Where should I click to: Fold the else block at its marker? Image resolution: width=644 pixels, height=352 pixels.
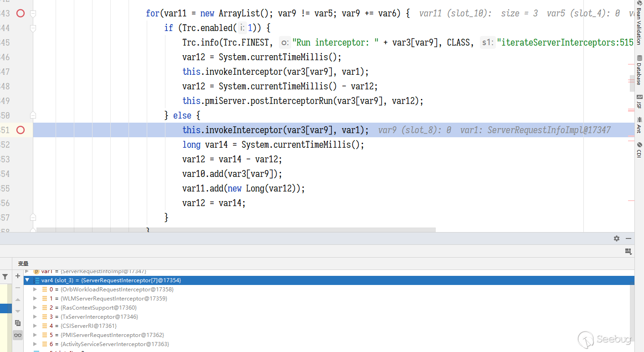[x=33, y=115]
